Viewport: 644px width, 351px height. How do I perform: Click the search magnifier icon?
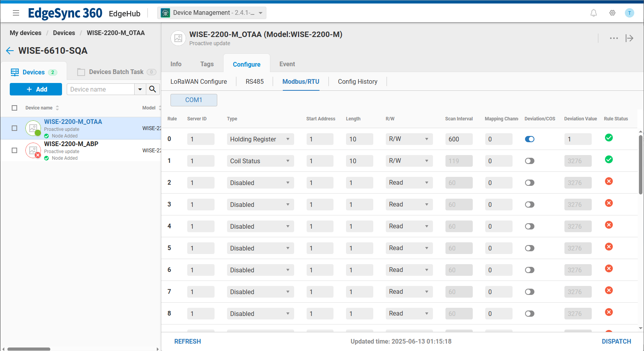[153, 89]
